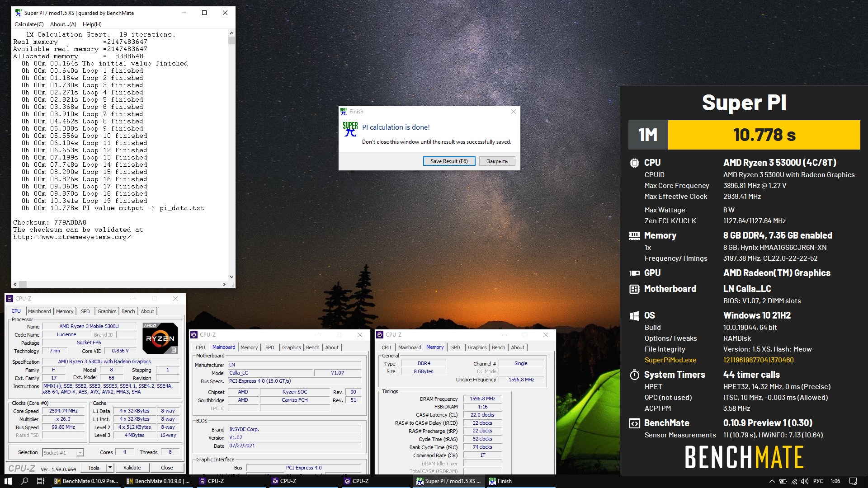Open the Calculate(C) menu
The image size is (868, 488).
[x=29, y=24]
